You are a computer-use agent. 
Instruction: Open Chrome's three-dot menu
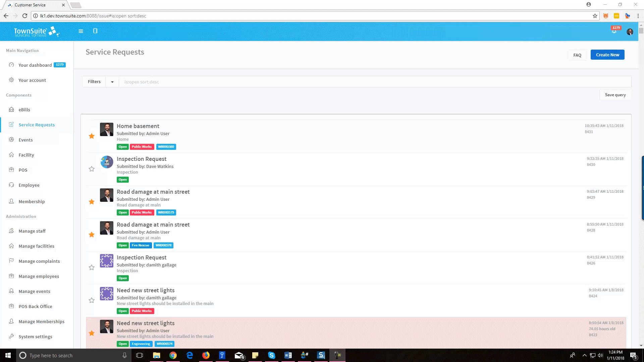[x=638, y=16]
